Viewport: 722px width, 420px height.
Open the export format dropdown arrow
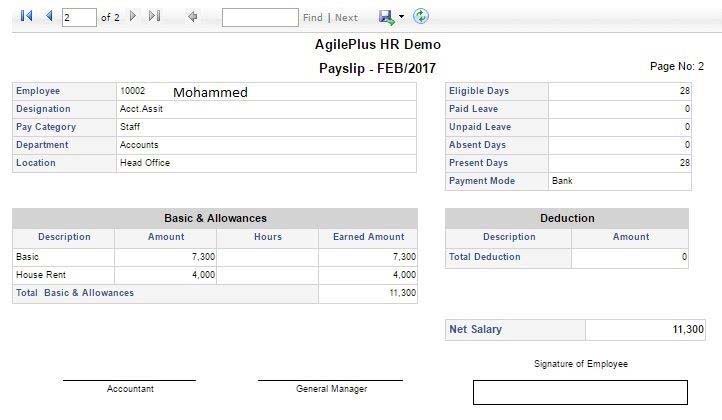coord(401,17)
